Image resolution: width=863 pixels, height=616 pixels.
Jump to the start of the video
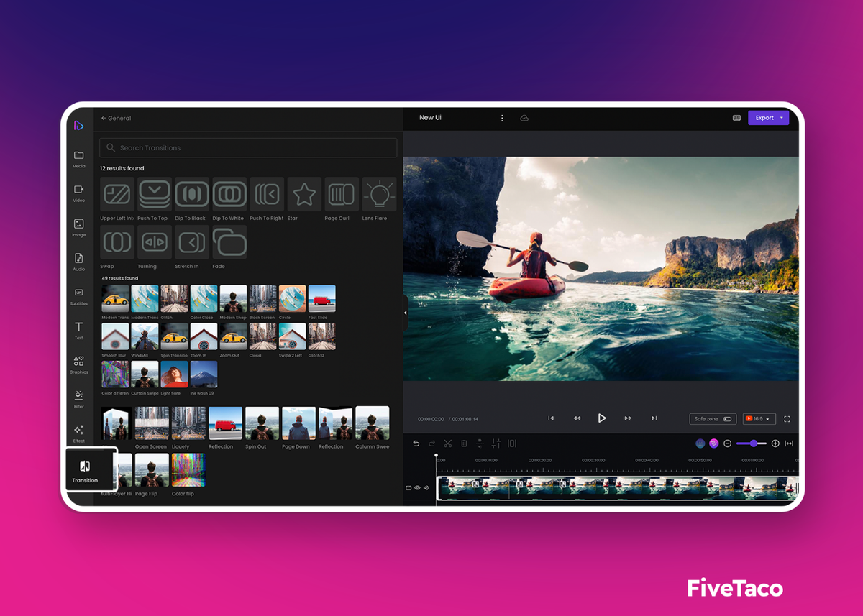(551, 418)
